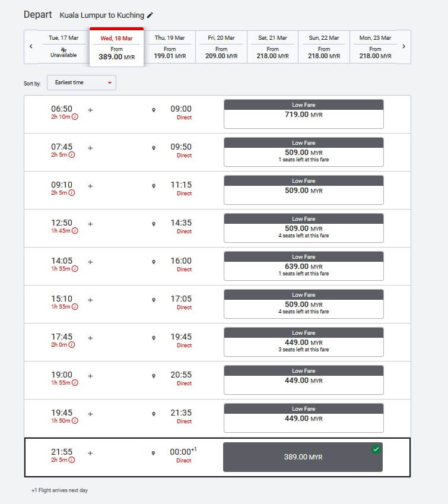Show earlier dates with the left arrow

click(31, 46)
